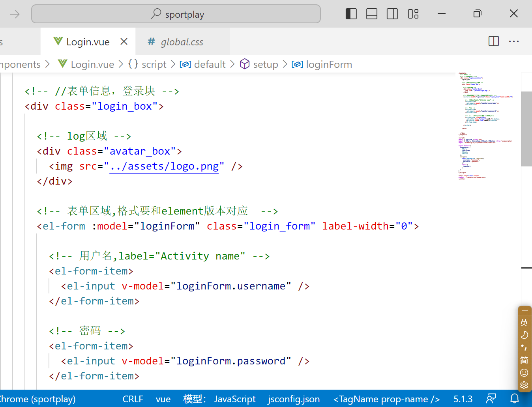Screen dimensions: 532x407
Task: Follow the ../assets/logo.png link
Action: pos(164,166)
